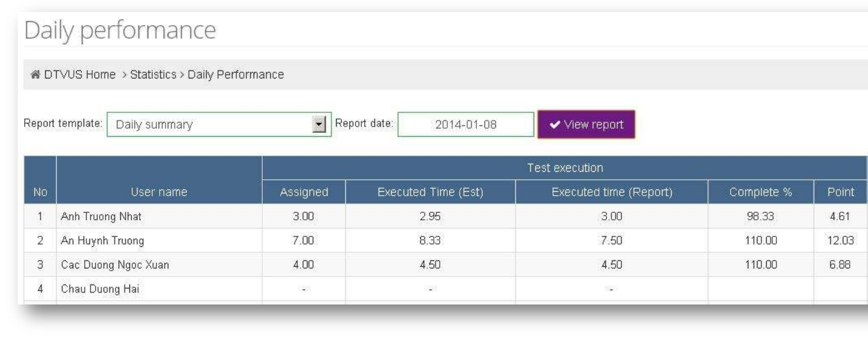Click the Daily Performance breadcrumb item
868x340 pixels.
tap(236, 75)
